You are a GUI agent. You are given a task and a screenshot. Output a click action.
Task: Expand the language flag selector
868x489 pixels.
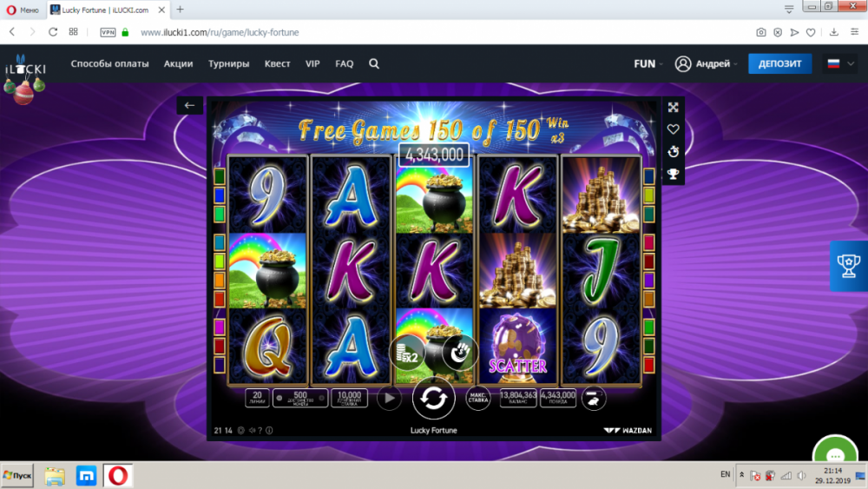point(840,63)
